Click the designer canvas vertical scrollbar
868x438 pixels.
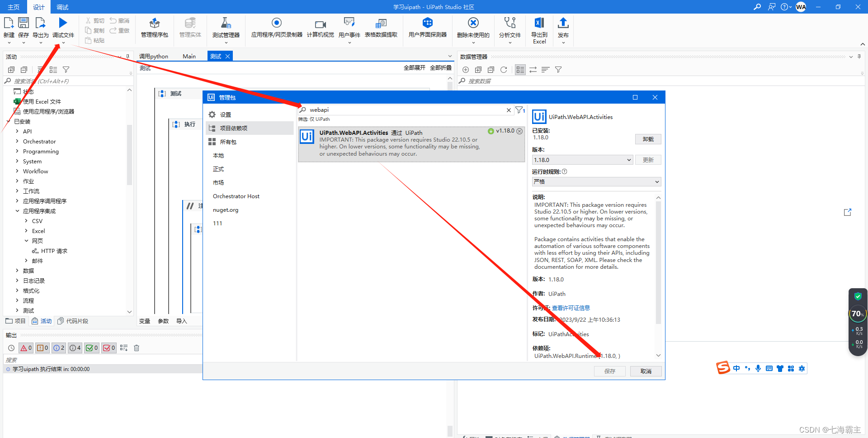coord(450,86)
